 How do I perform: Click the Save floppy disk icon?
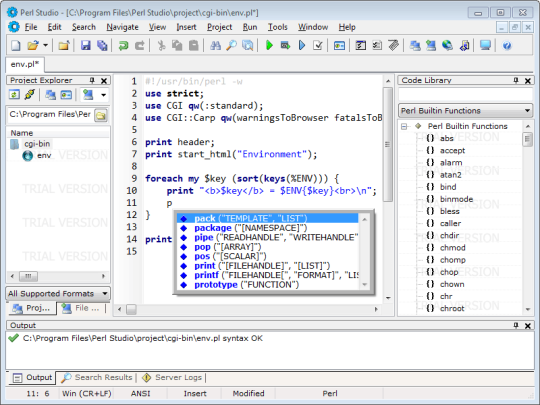click(x=85, y=45)
